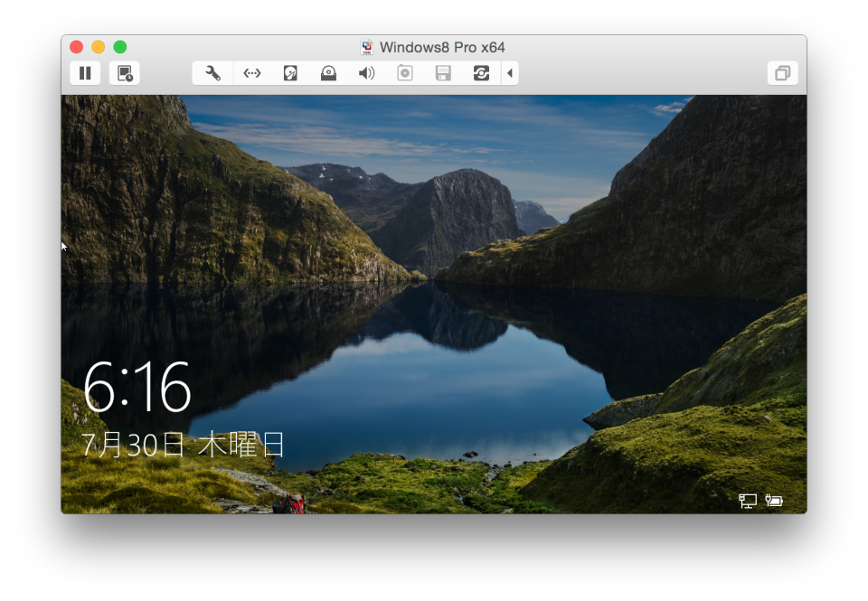Open virtual machine settings wrench icon
The image size is (868, 601).
(x=213, y=73)
